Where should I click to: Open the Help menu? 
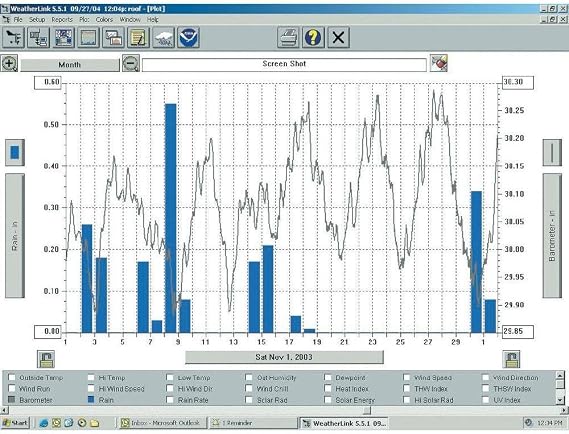click(x=153, y=20)
